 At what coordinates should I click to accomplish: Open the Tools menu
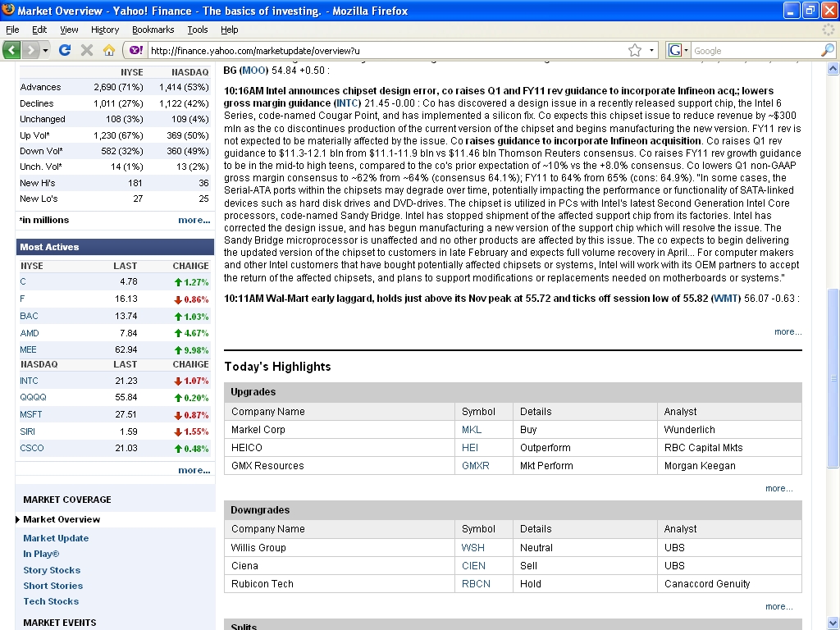point(198,30)
